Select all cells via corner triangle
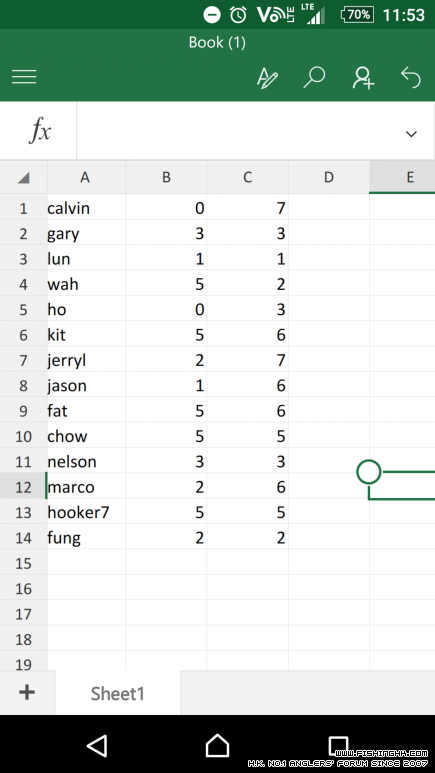This screenshot has width=435, height=773. (x=24, y=177)
